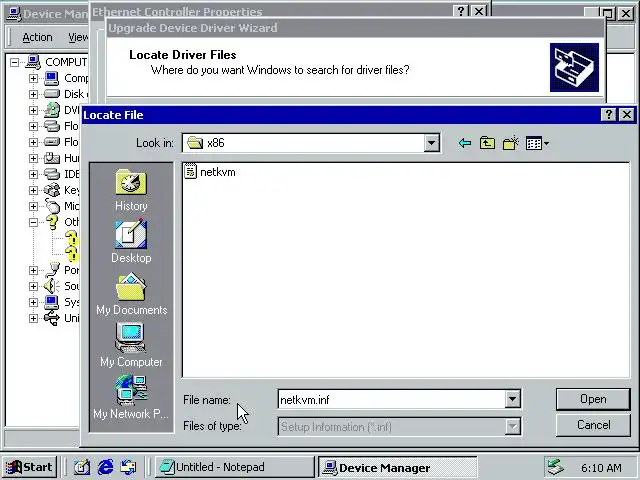Image resolution: width=640 pixels, height=480 pixels.
Task: Expand the USB controllers node
Action: [33, 318]
